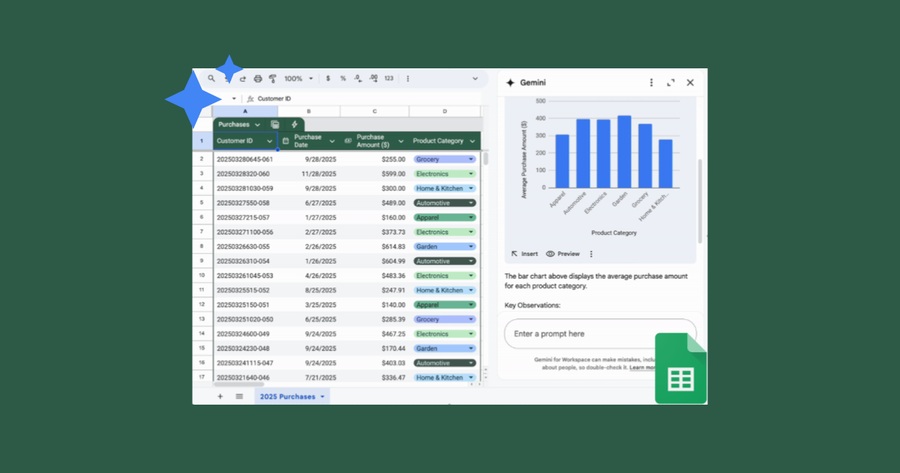Expand the Gemini panel to full size

670,83
